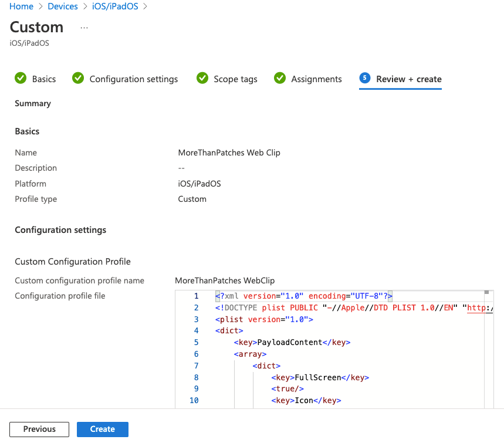The image size is (504, 443).
Task: Click the step 5 circle icon
Action: coord(365,79)
